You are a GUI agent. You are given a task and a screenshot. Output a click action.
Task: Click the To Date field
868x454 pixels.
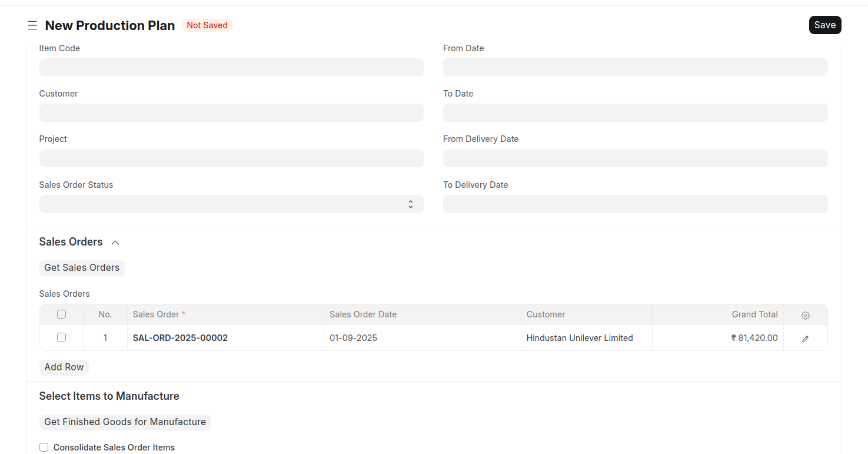coord(635,113)
